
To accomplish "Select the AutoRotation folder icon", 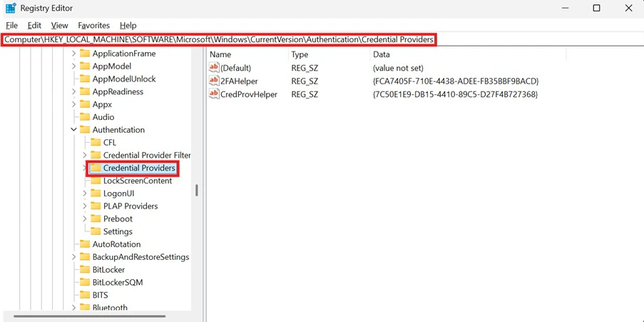I will (x=85, y=245).
